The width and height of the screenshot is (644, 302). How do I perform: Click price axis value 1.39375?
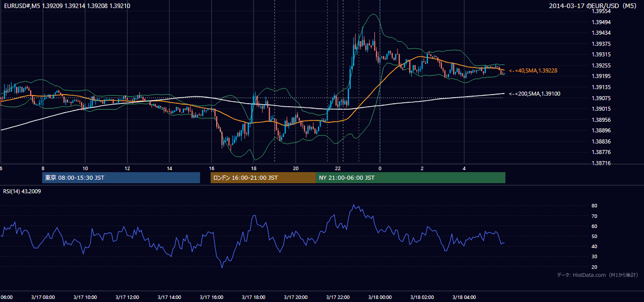tap(601, 44)
